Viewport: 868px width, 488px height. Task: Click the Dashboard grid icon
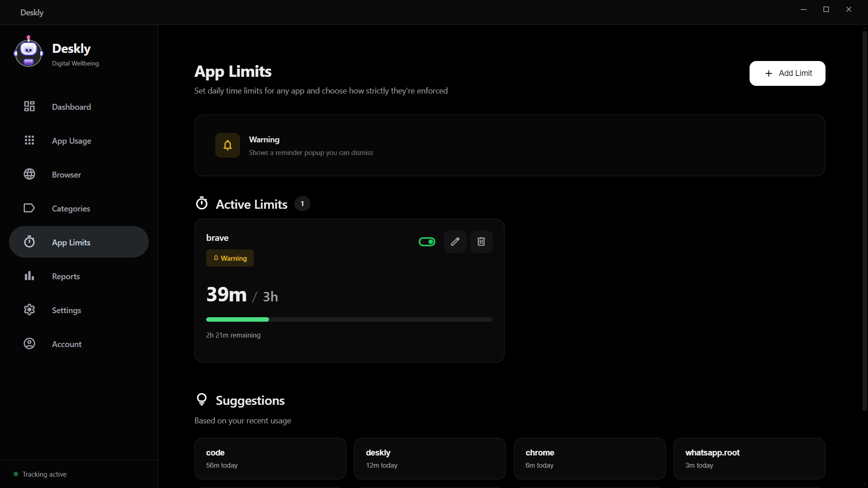29,107
